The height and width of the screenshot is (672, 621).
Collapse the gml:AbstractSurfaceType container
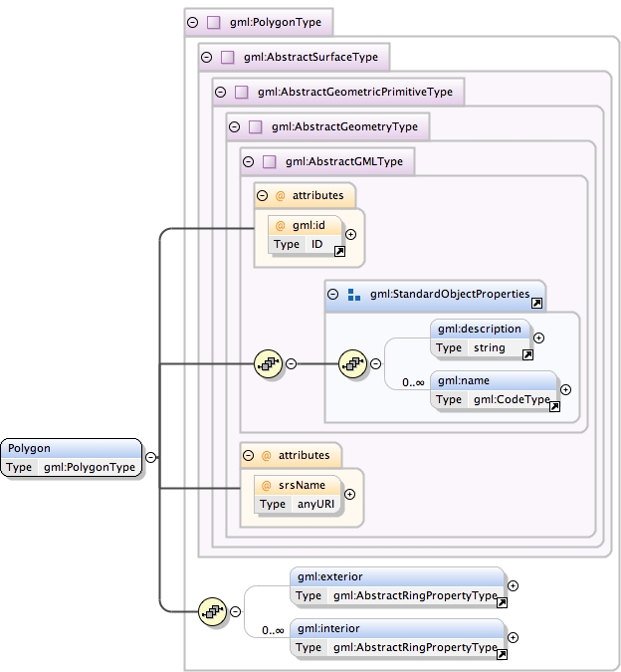tap(206, 57)
